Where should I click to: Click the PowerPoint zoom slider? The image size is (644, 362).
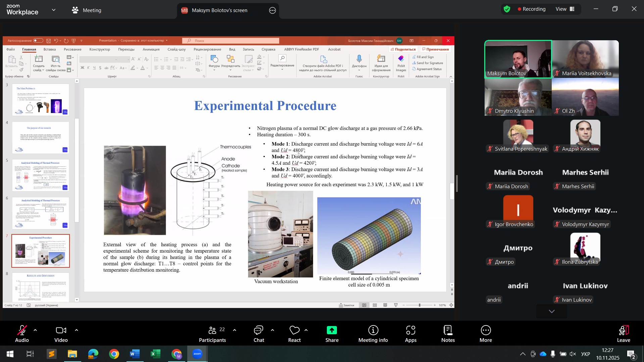coord(419,305)
